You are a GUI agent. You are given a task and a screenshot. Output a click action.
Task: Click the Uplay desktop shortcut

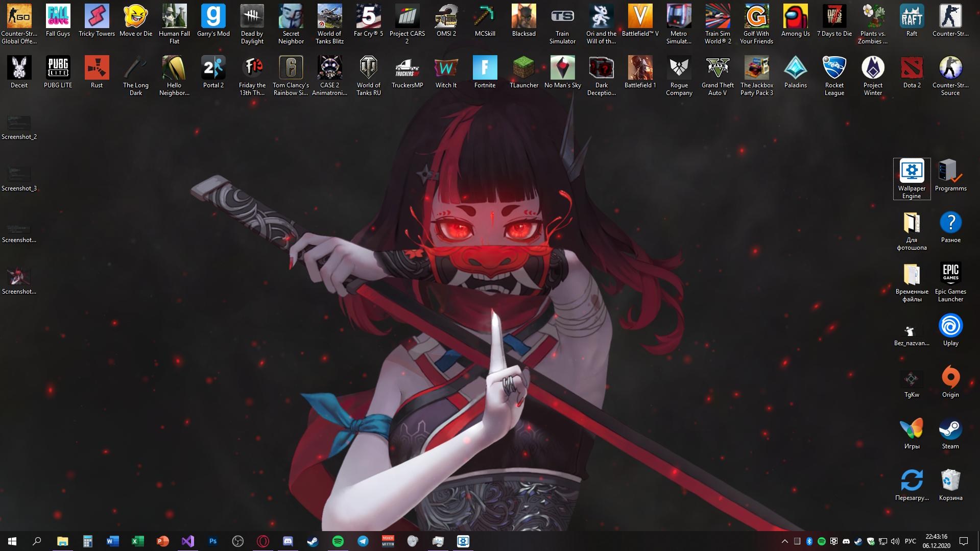950,330
